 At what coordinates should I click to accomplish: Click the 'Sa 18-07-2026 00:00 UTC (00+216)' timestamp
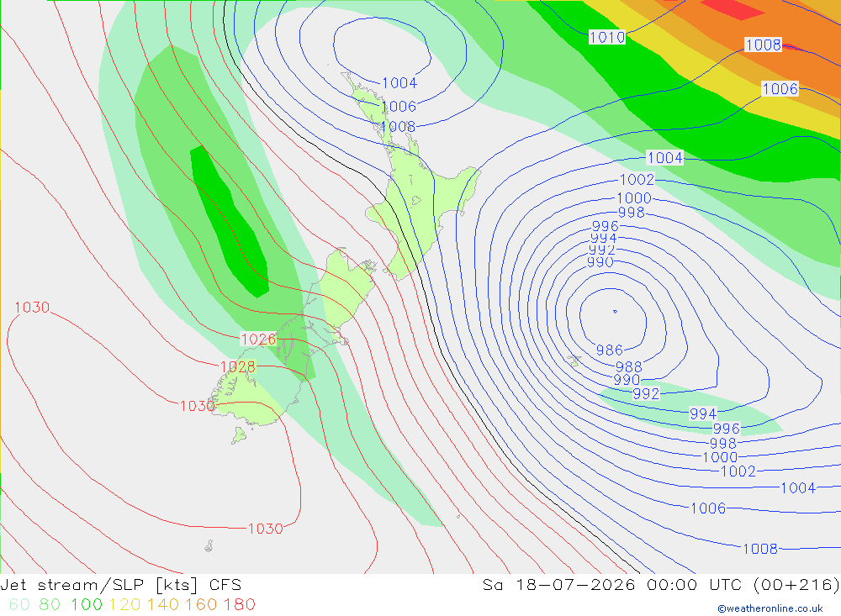[x=661, y=585]
